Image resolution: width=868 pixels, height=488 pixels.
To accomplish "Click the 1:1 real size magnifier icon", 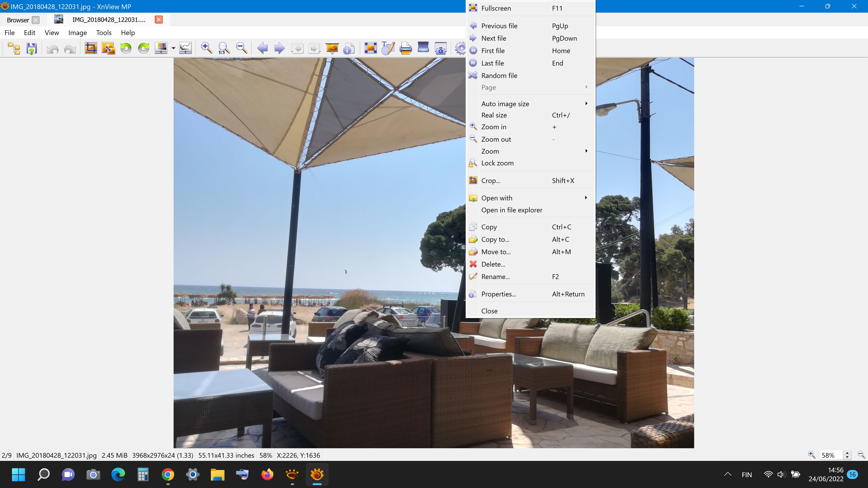I will 224,48.
